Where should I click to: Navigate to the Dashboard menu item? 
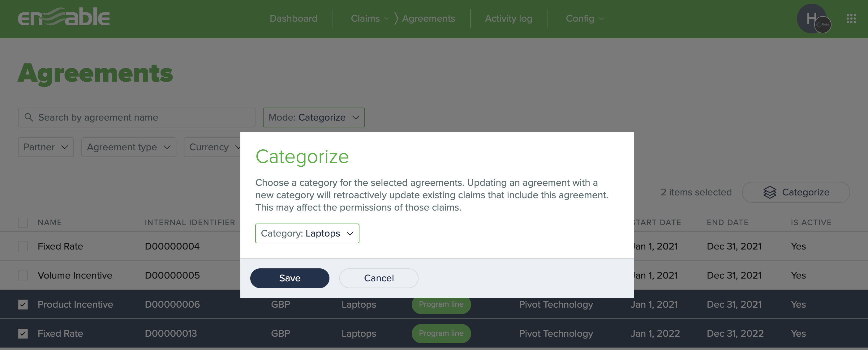(293, 19)
